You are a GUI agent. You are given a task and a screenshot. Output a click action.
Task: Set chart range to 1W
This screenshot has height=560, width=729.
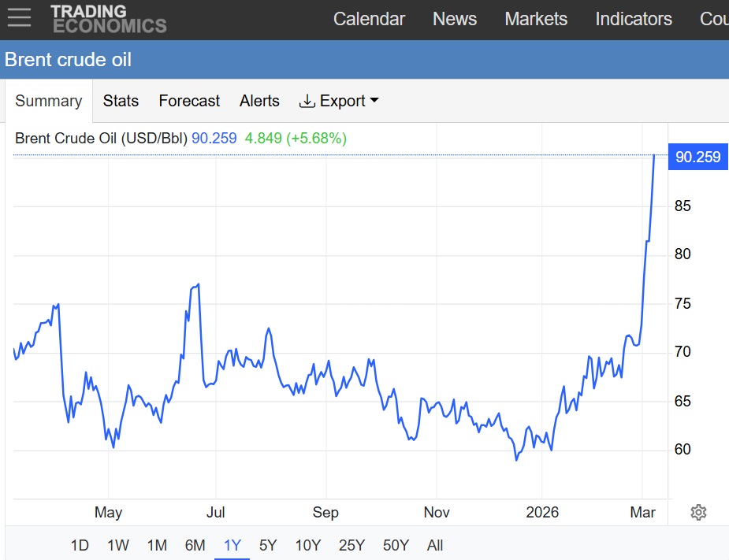[x=118, y=545]
